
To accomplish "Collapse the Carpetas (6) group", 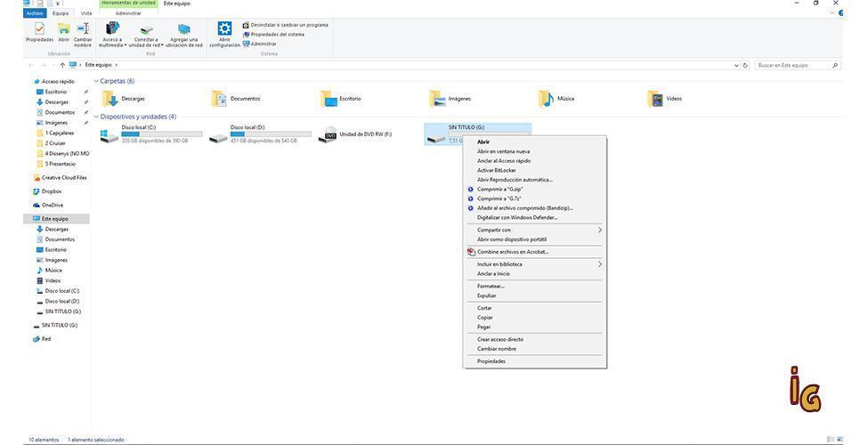I will (96, 81).
